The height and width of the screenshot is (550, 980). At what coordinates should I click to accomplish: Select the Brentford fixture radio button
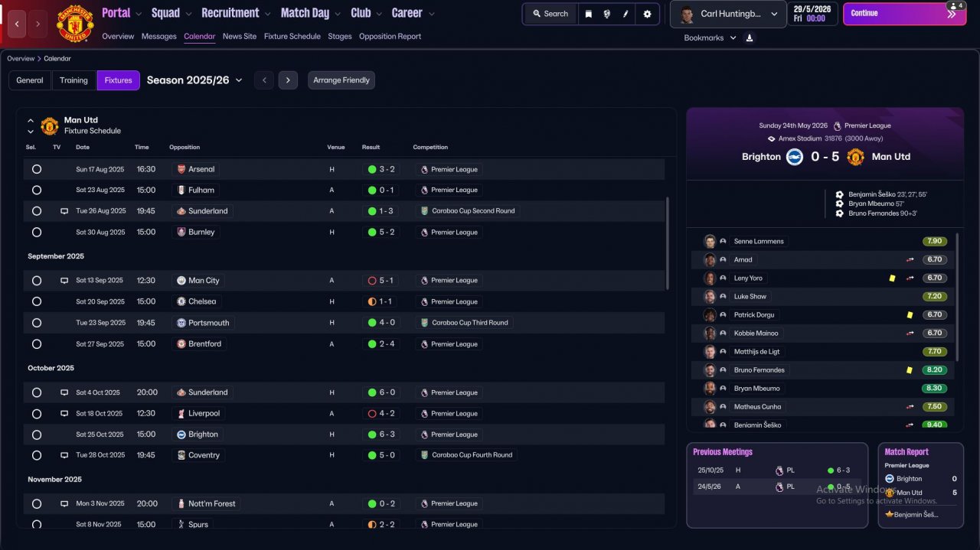pyautogui.click(x=37, y=344)
